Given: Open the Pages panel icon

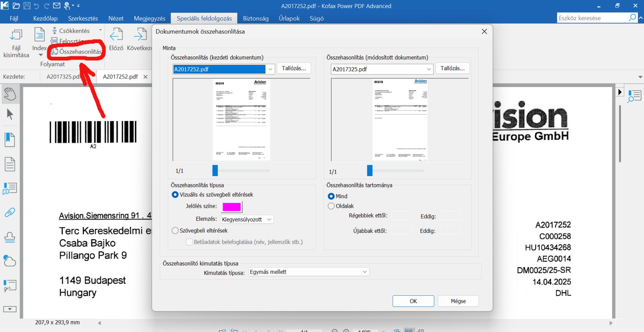Looking at the screenshot, I should (x=10, y=164).
